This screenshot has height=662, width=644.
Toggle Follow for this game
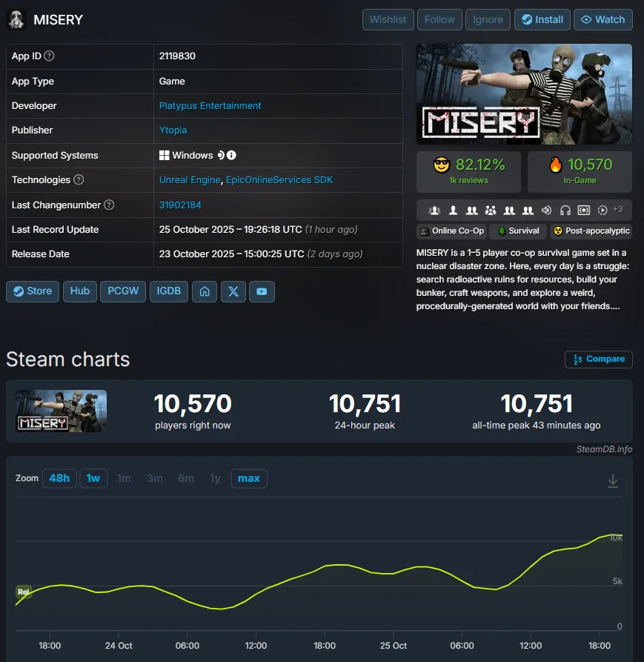pos(439,19)
